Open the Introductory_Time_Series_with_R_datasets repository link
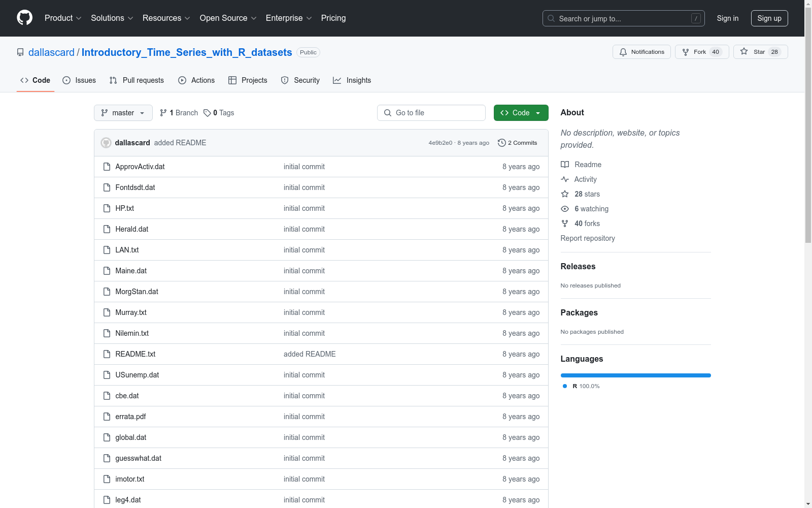The width and height of the screenshot is (812, 508). point(187,52)
